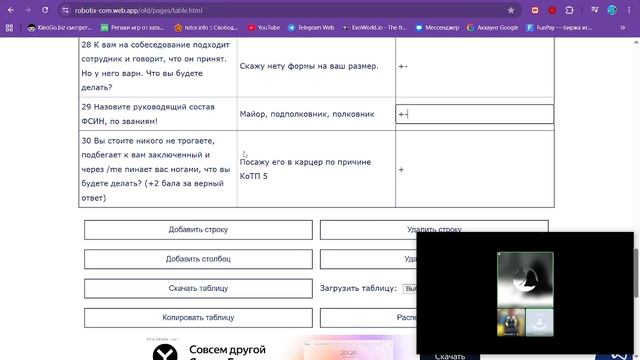640x360 pixels.
Task: Open the Extensions puzzle icon
Action: click(x=569, y=10)
